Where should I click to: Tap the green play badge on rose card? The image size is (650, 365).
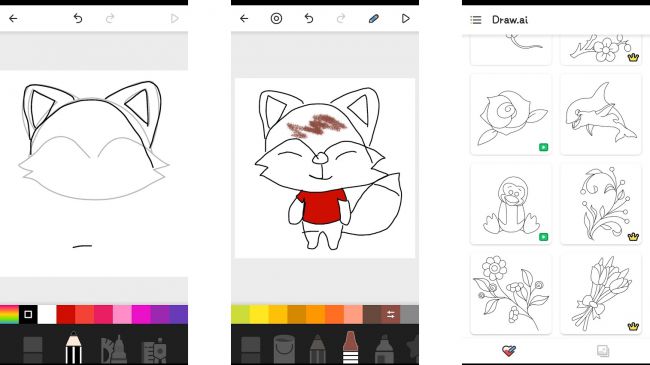543,147
